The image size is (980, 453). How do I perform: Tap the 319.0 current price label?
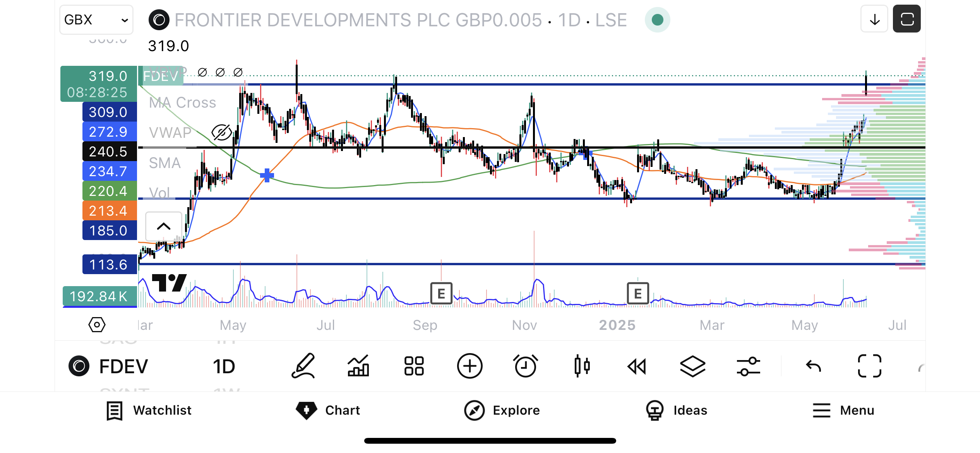[99, 84]
